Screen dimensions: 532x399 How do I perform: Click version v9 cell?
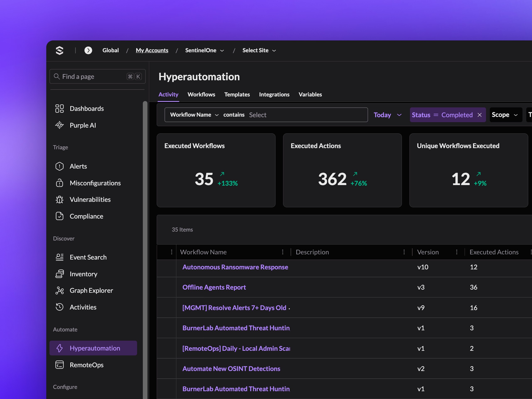421,308
